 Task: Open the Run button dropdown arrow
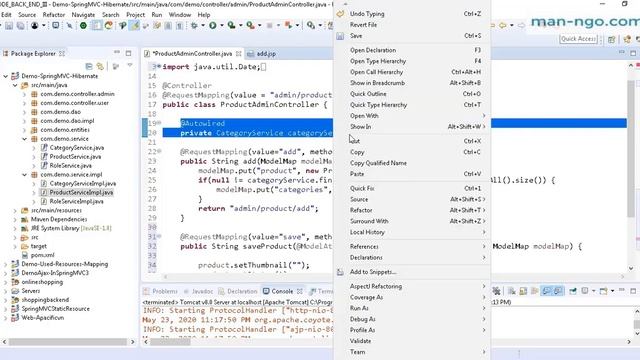[221, 25]
